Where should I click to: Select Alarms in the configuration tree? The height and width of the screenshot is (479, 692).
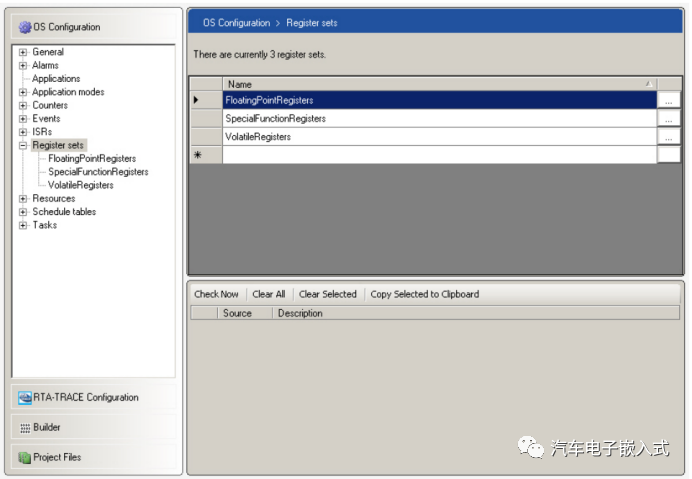coord(45,65)
